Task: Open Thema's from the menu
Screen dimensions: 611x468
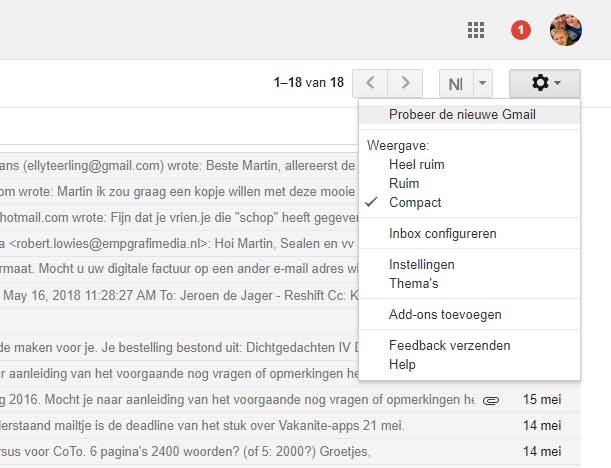Action: [x=470, y=283]
